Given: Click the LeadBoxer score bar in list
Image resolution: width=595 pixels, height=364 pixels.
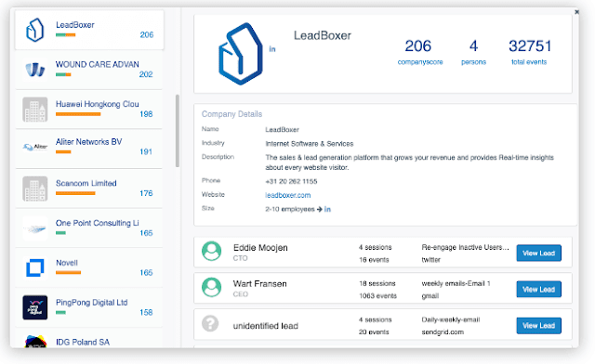Looking at the screenshot, I should [66, 35].
